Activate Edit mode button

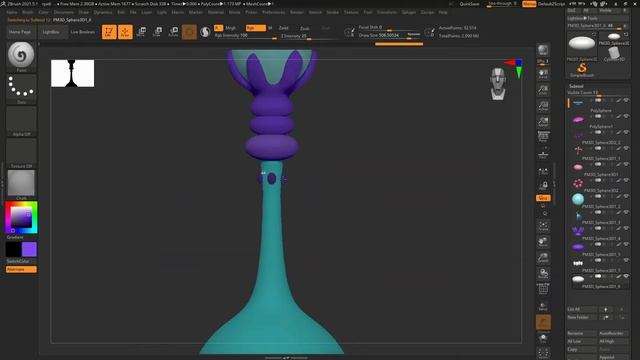pos(109,32)
